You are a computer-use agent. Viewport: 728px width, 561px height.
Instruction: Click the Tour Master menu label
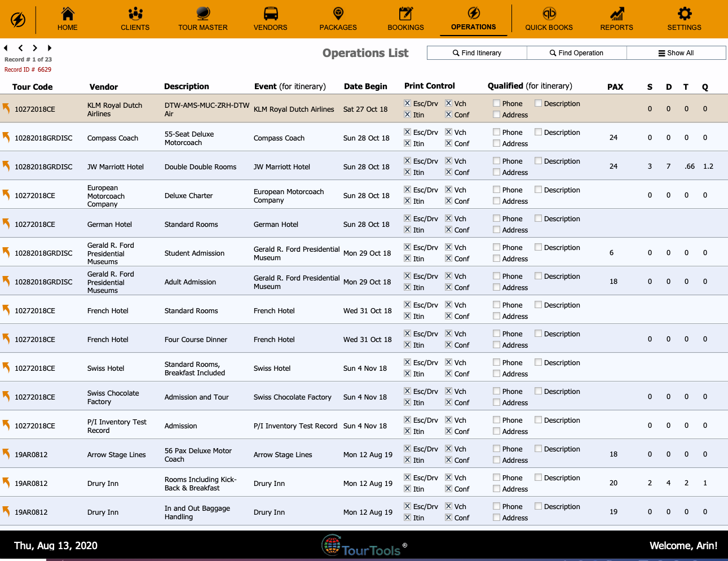coord(203,28)
